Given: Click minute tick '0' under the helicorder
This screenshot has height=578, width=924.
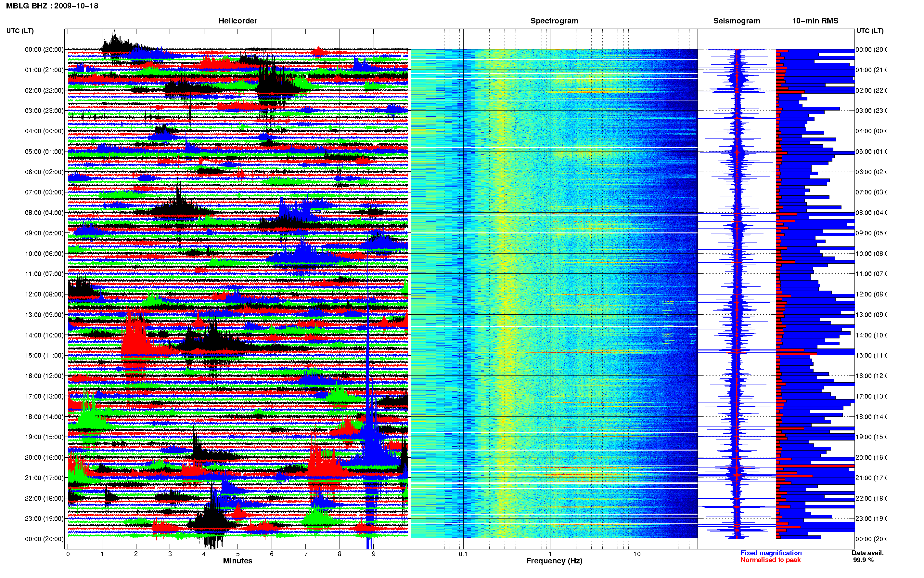Looking at the screenshot, I should pyautogui.click(x=68, y=554).
